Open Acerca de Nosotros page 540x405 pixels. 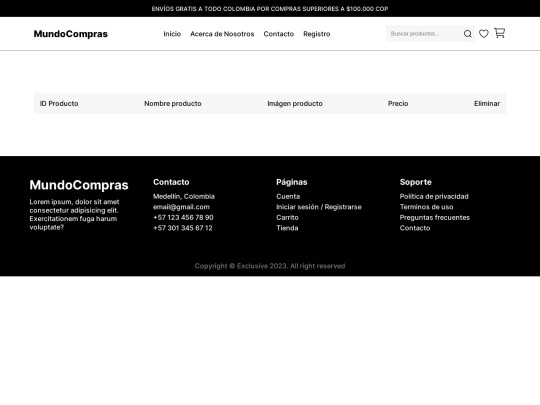(222, 34)
